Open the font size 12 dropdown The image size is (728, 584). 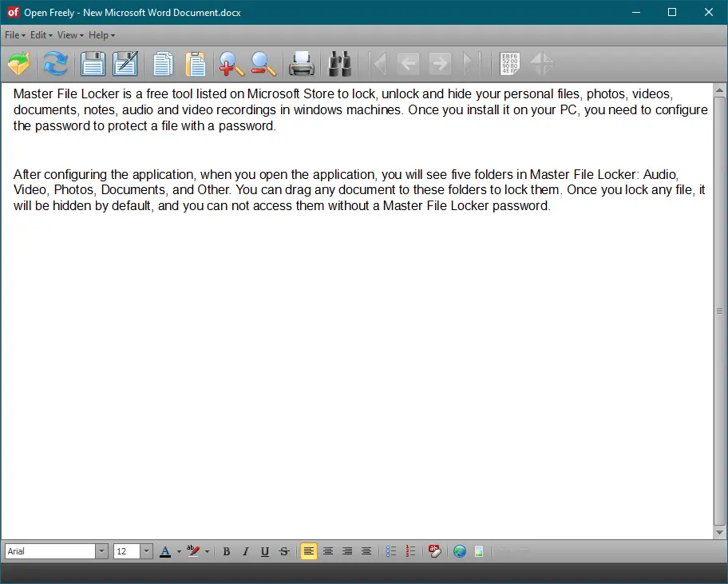[x=146, y=551]
